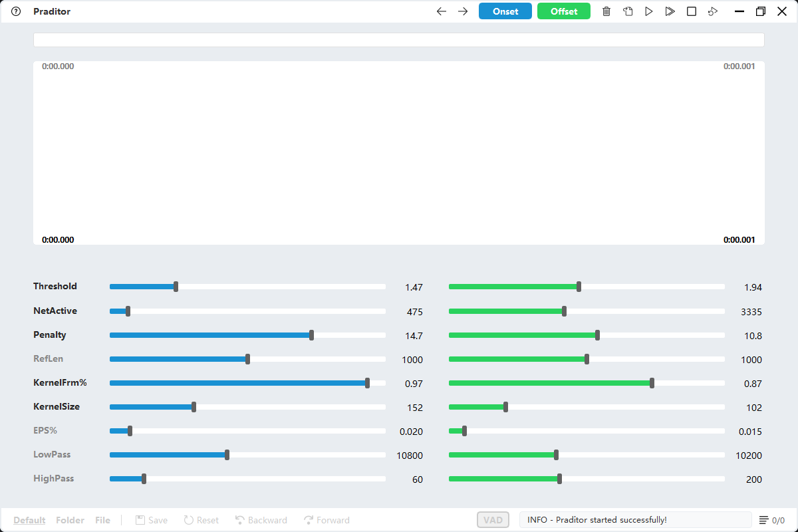Click the Forward curved-arrow icon
The image size is (798, 532).
[x=309, y=520]
